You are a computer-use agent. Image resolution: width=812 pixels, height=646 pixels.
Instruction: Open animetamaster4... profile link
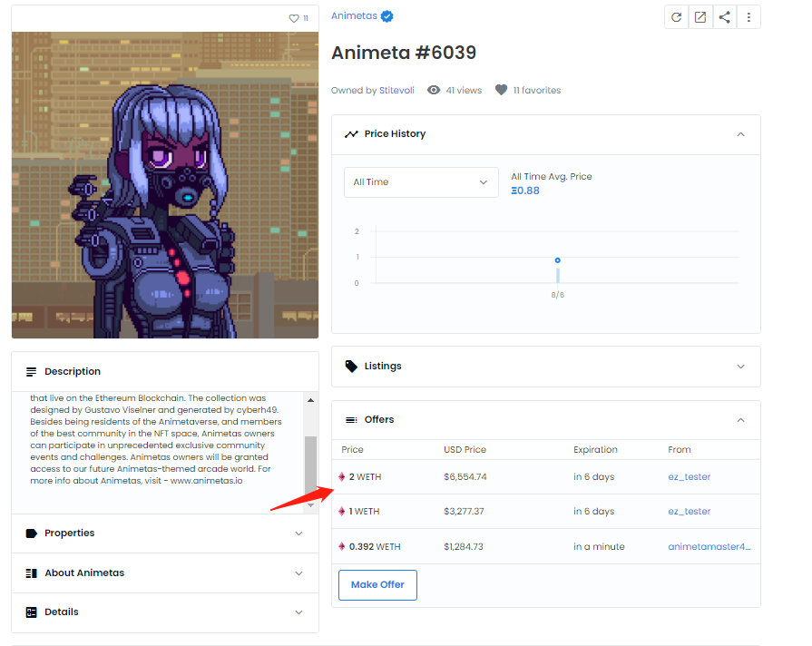(x=709, y=546)
